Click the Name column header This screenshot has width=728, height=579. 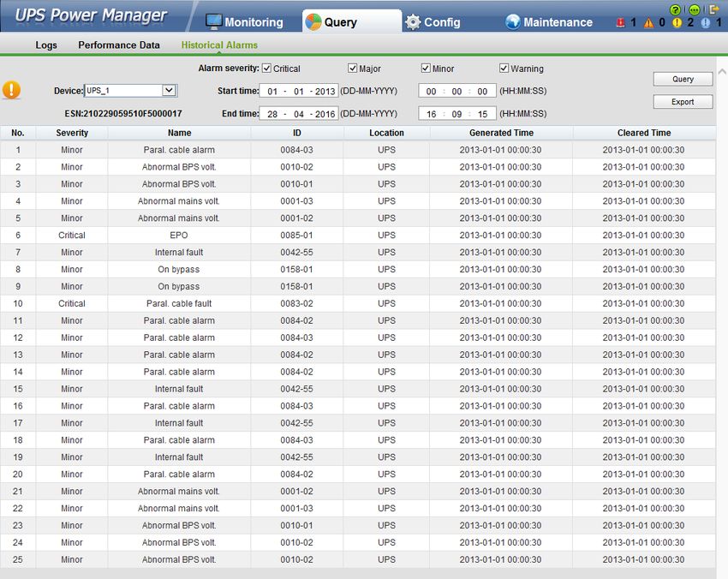(x=179, y=133)
